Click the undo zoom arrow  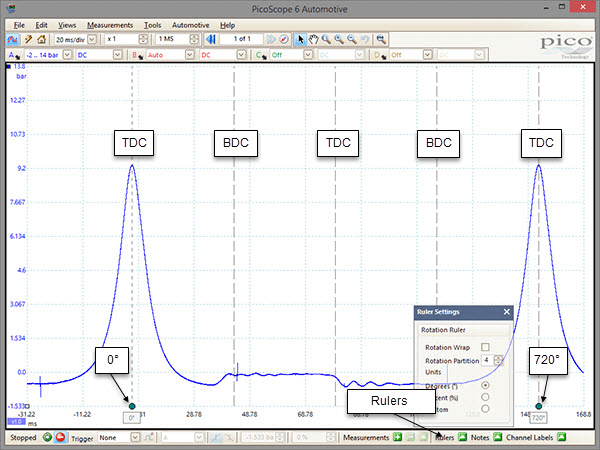[365, 39]
